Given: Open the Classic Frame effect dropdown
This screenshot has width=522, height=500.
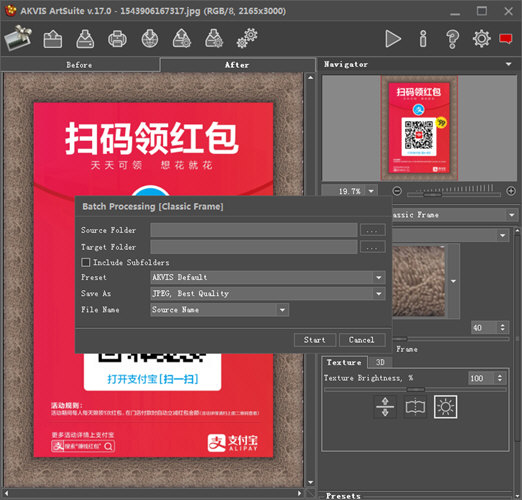Looking at the screenshot, I should pyautogui.click(x=455, y=215).
